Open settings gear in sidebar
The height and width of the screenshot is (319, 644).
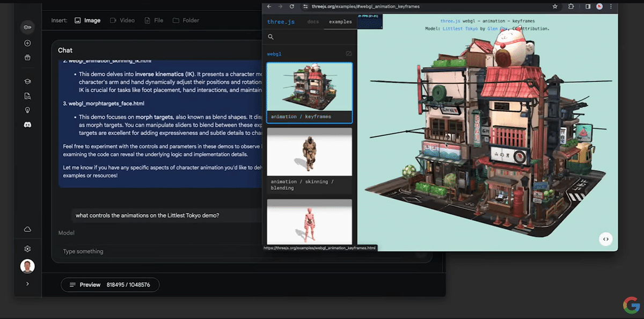point(27,249)
